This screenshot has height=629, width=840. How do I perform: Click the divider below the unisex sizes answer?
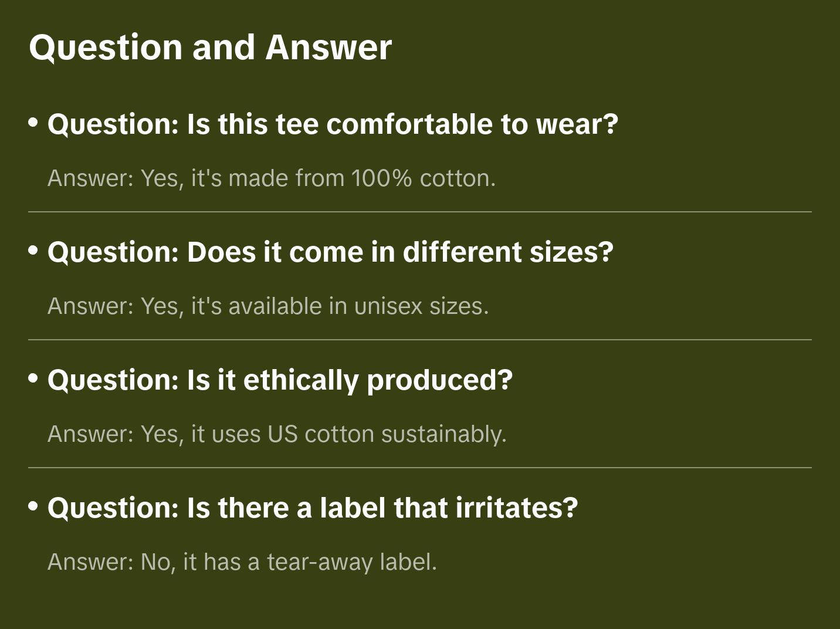click(420, 340)
